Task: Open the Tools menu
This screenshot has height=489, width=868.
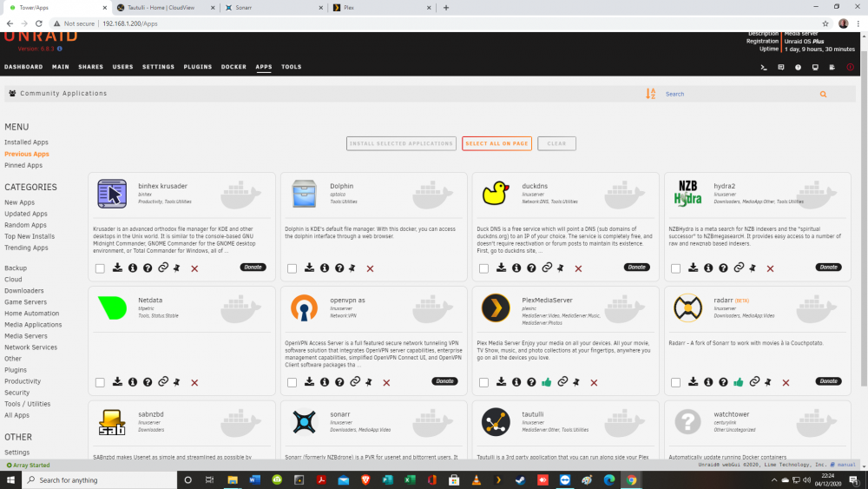Action: pyautogui.click(x=291, y=67)
